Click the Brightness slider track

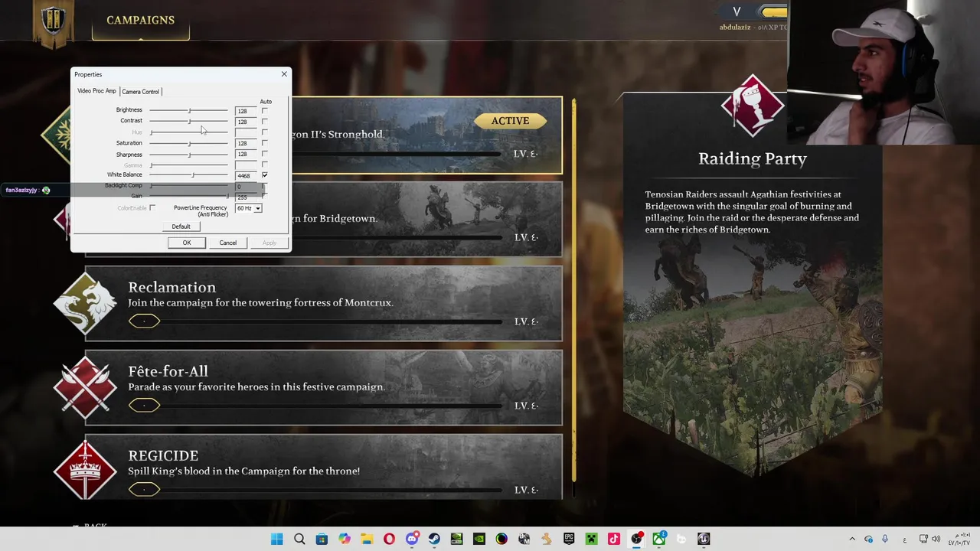click(189, 111)
